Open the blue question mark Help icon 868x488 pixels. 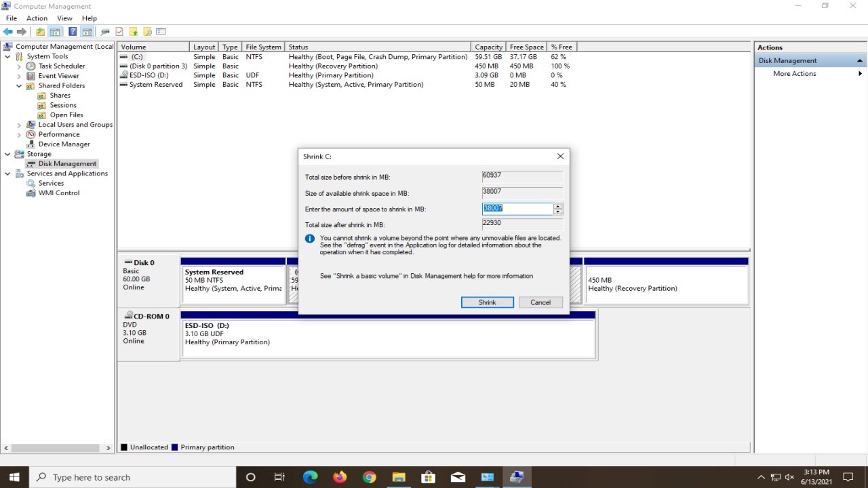coord(73,32)
